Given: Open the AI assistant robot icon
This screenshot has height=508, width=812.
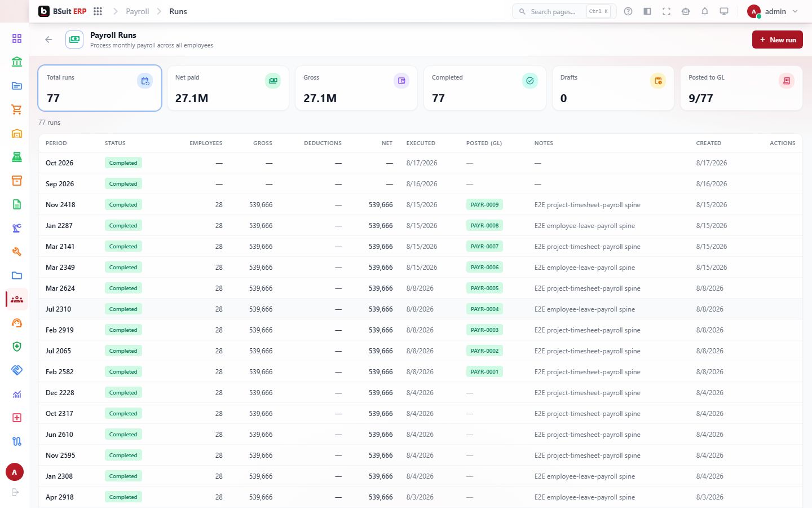Looking at the screenshot, I should coord(686,11).
